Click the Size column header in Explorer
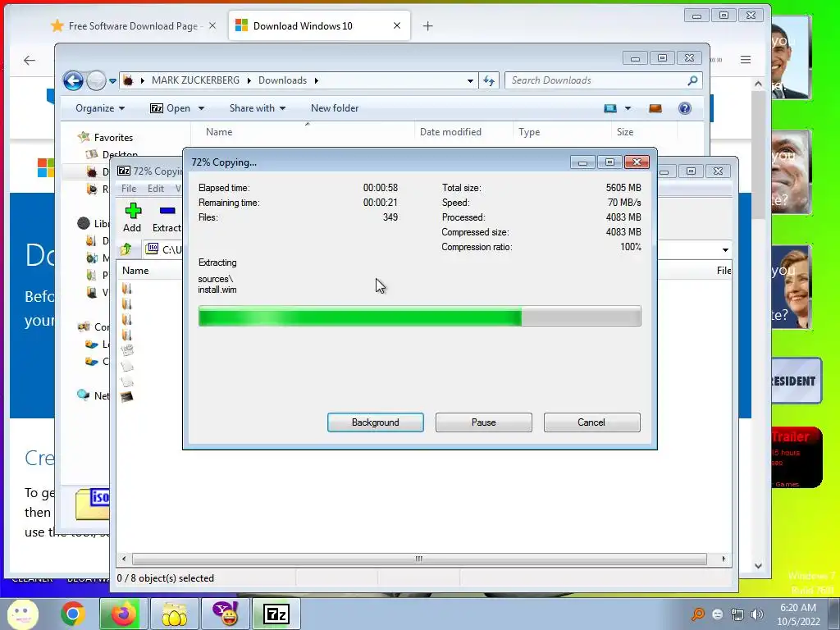Screen dimensions: 840x630 (x=624, y=132)
